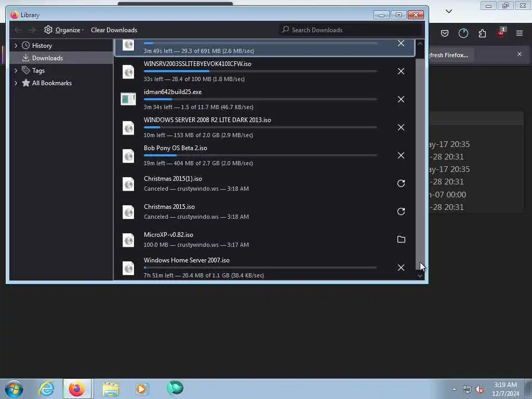This screenshot has width=532, height=399.
Task: Show hidden system tray icons
Action: 454,390
